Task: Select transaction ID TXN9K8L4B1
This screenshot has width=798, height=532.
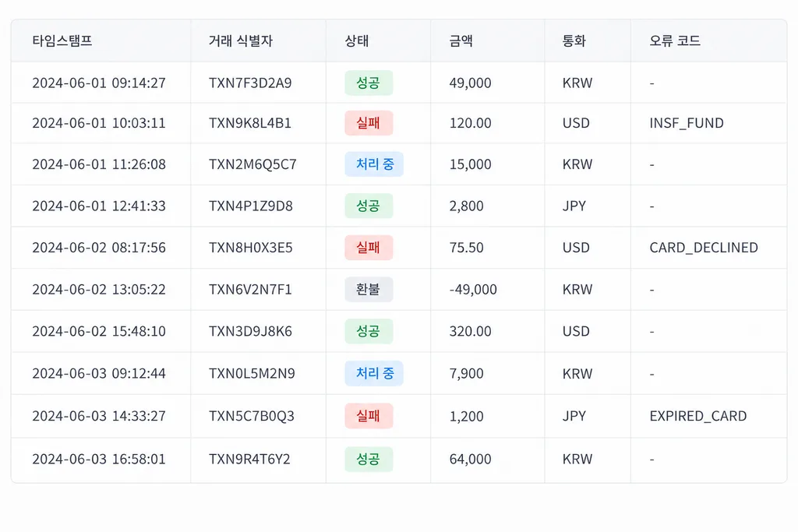Action: tap(250, 123)
